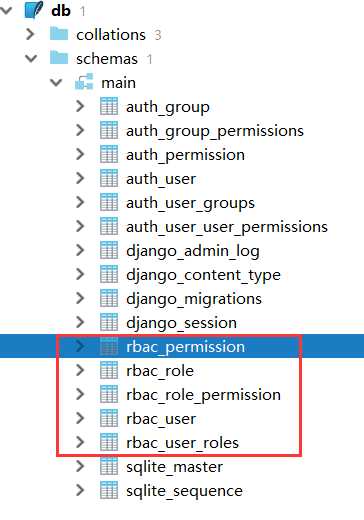
Task: Select the django_session table
Action: pyautogui.click(x=181, y=323)
